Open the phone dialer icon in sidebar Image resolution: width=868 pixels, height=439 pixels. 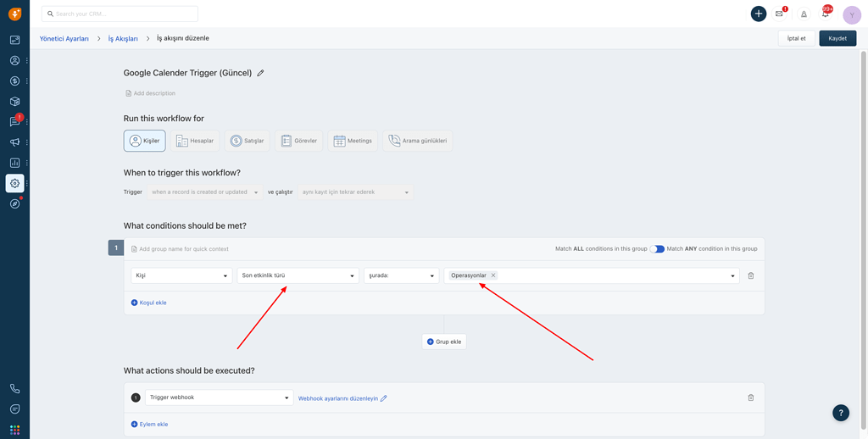tap(14, 388)
